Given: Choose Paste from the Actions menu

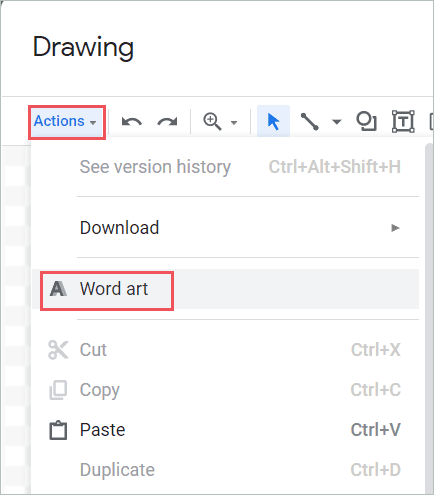Looking at the screenshot, I should point(225,430).
